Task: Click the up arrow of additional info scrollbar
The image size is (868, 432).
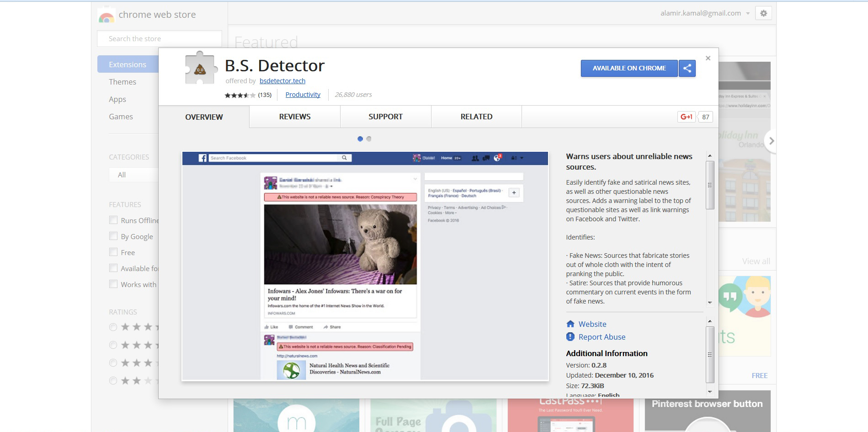Action: pyautogui.click(x=710, y=321)
